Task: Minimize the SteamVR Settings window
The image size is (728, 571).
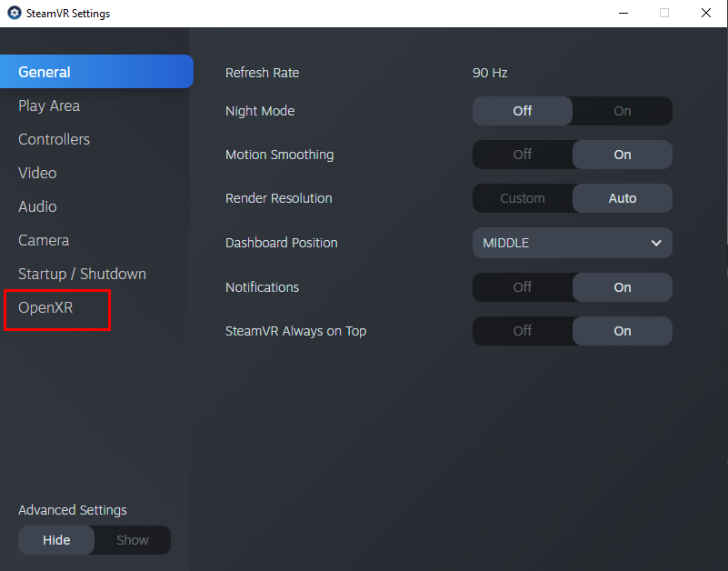Action: coord(623,14)
